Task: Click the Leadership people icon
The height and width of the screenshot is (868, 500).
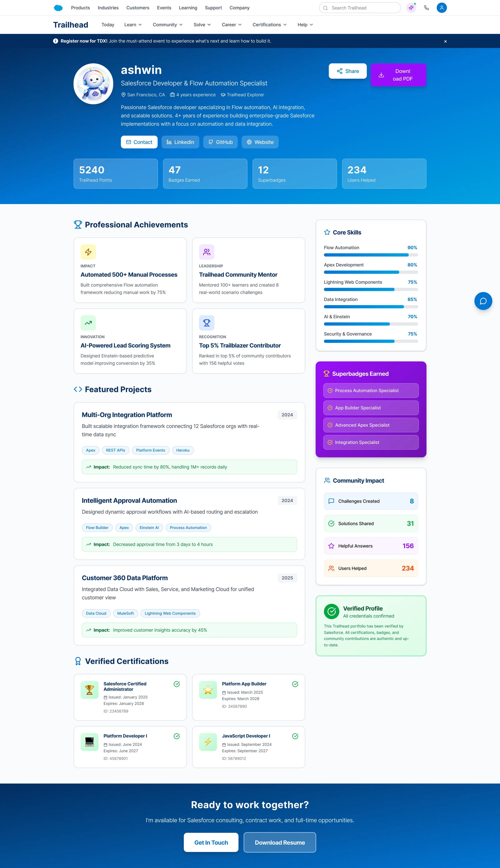Action: click(207, 252)
